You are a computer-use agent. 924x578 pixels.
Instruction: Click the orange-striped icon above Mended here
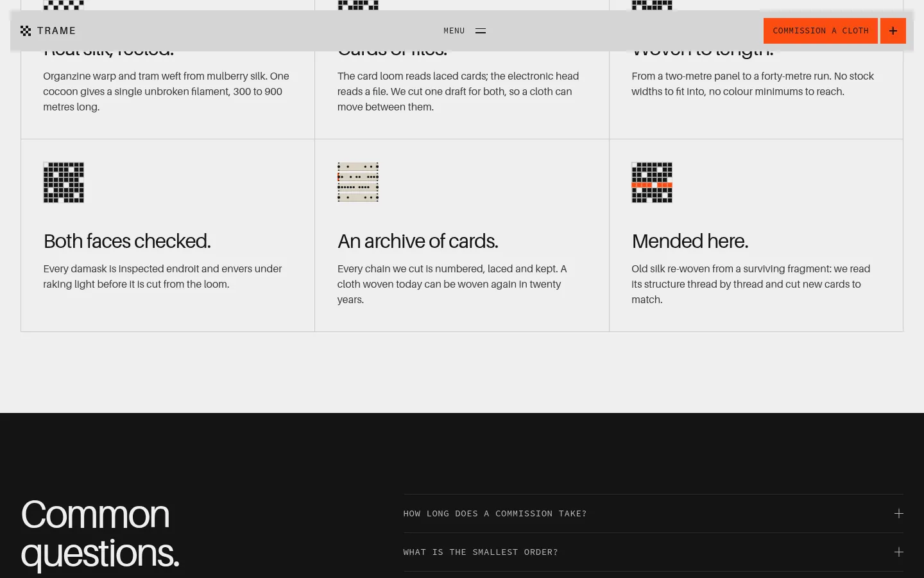[x=652, y=182]
